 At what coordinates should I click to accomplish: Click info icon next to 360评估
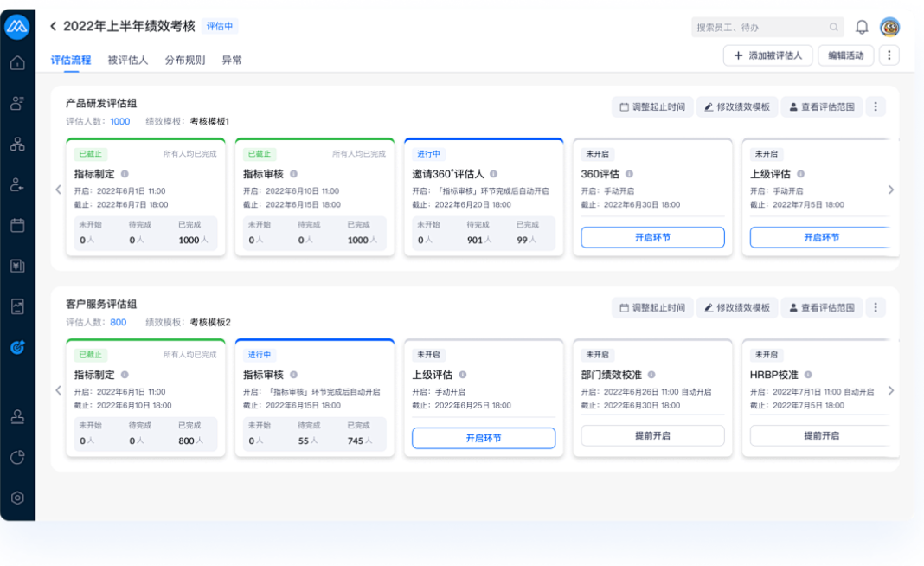[x=629, y=174]
